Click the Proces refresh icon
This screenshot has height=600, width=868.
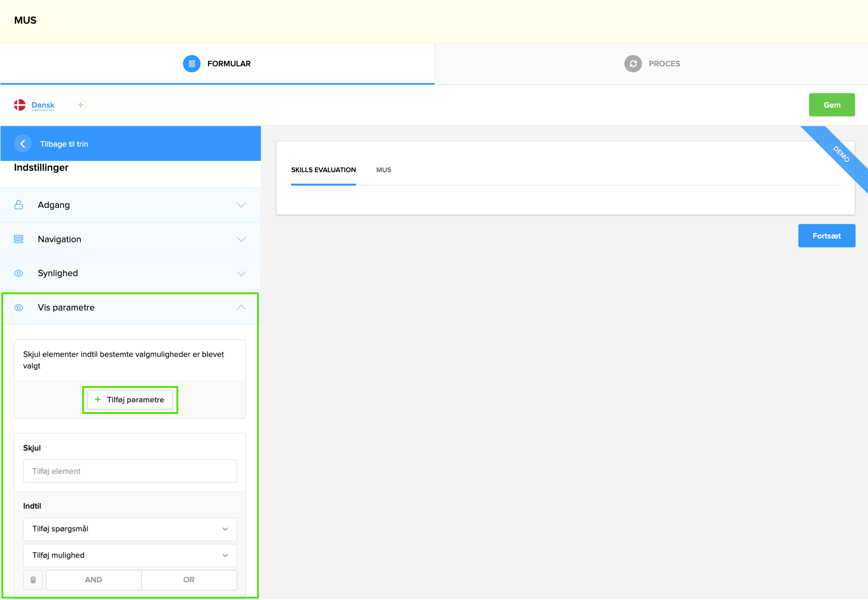coord(633,64)
